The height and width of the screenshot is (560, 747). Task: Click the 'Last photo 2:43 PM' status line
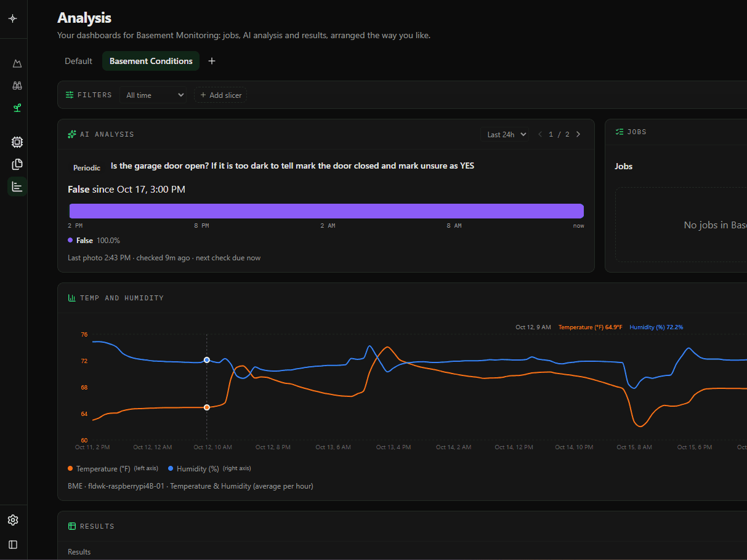click(164, 258)
